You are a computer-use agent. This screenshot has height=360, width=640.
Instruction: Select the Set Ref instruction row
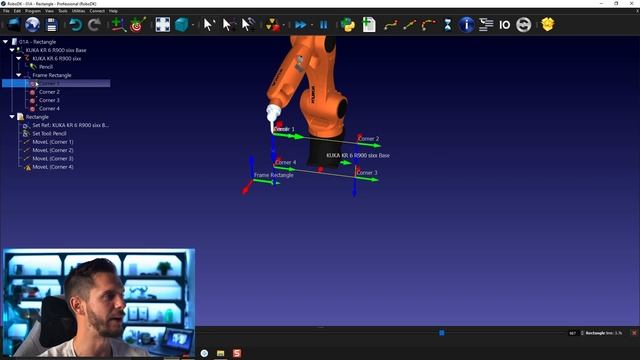click(70, 125)
